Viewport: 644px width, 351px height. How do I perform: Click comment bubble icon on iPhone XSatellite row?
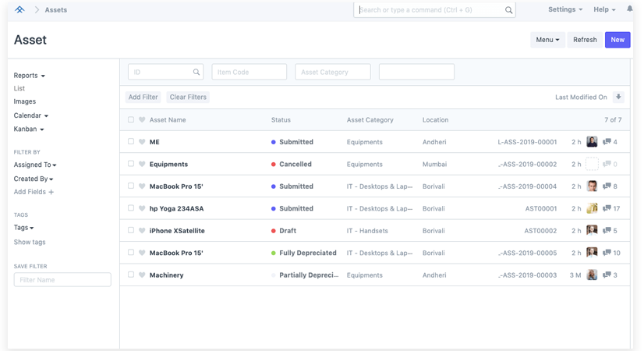(607, 231)
